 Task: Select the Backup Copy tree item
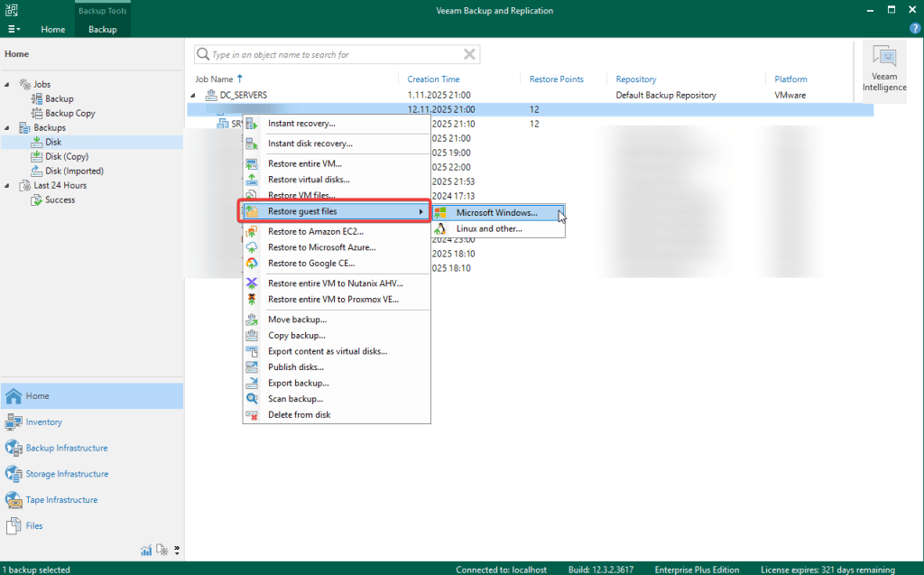pos(70,113)
